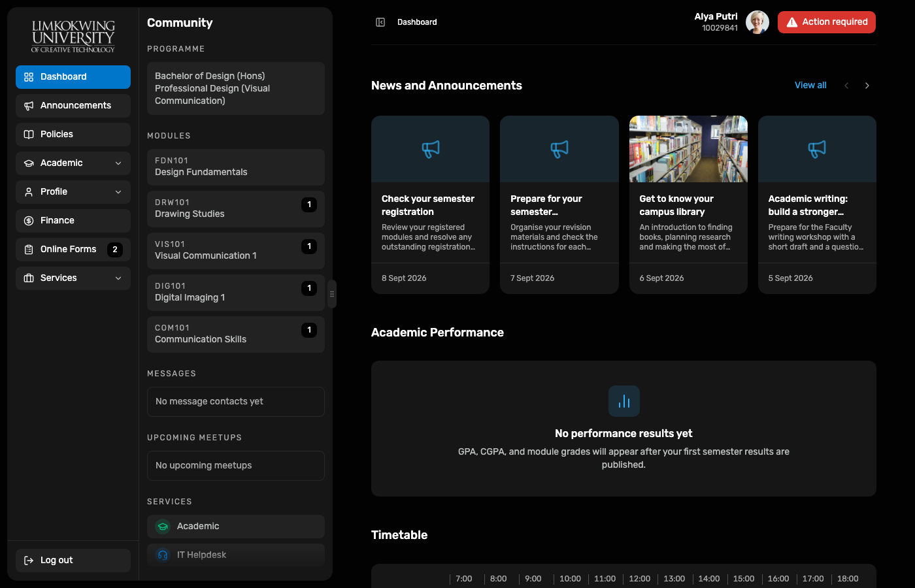Open the IT Helpdesk service entry
The image size is (915, 588).
click(236, 555)
